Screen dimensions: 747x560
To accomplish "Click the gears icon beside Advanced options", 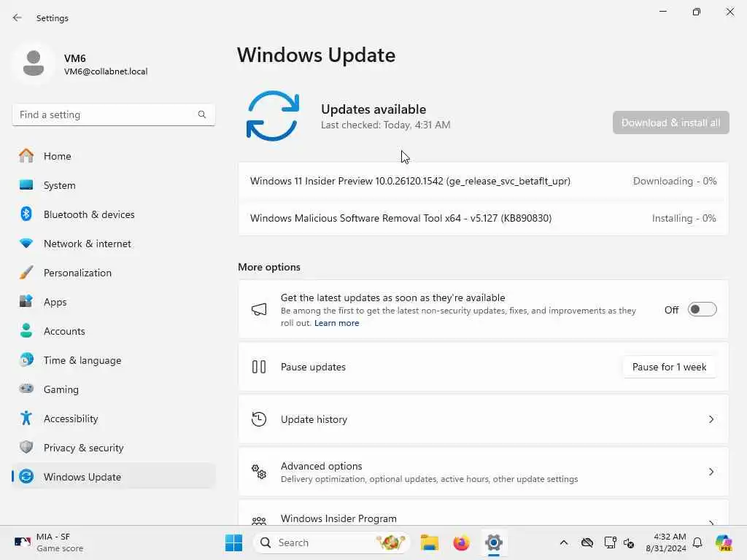I will (259, 472).
